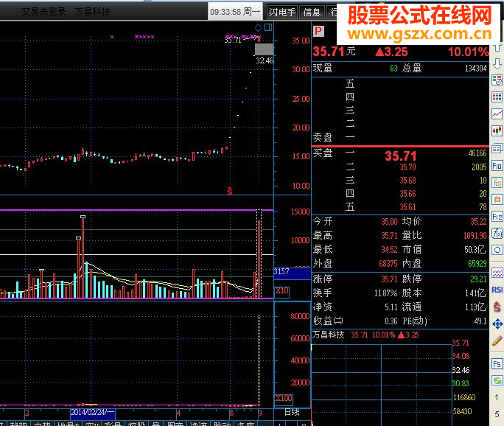This screenshot has width=504, height=426.
Task: Open the 日线 period selector
Action: pyautogui.click(x=292, y=412)
